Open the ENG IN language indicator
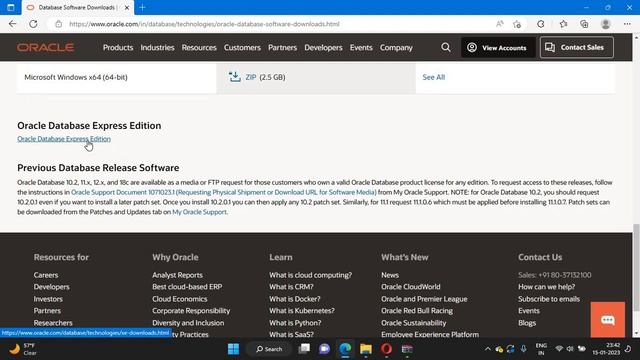 (541, 349)
